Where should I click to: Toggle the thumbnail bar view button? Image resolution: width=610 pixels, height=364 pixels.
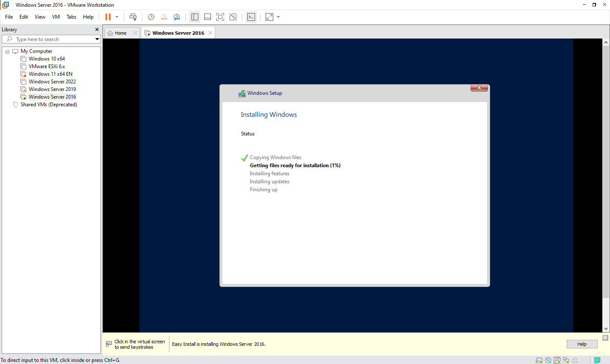tap(208, 17)
